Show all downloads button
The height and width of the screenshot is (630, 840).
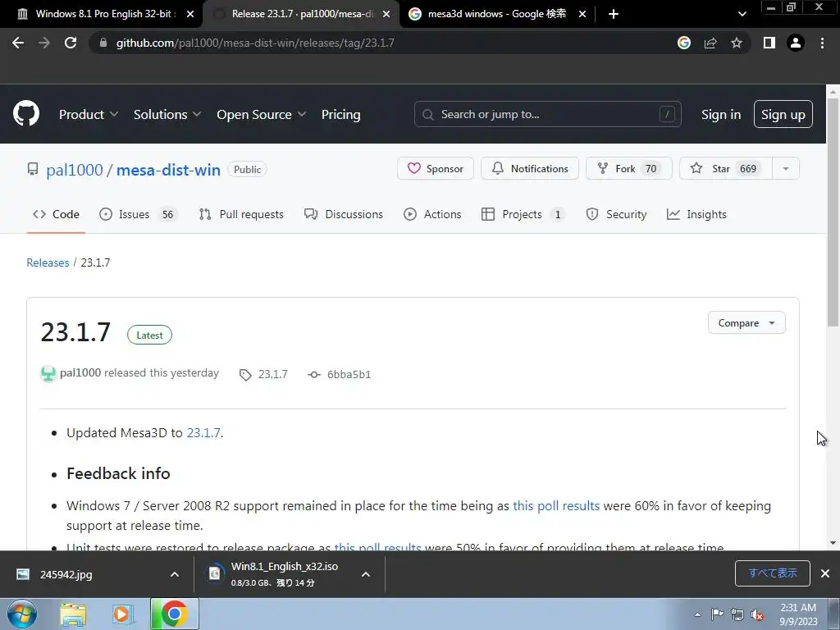pos(773,573)
